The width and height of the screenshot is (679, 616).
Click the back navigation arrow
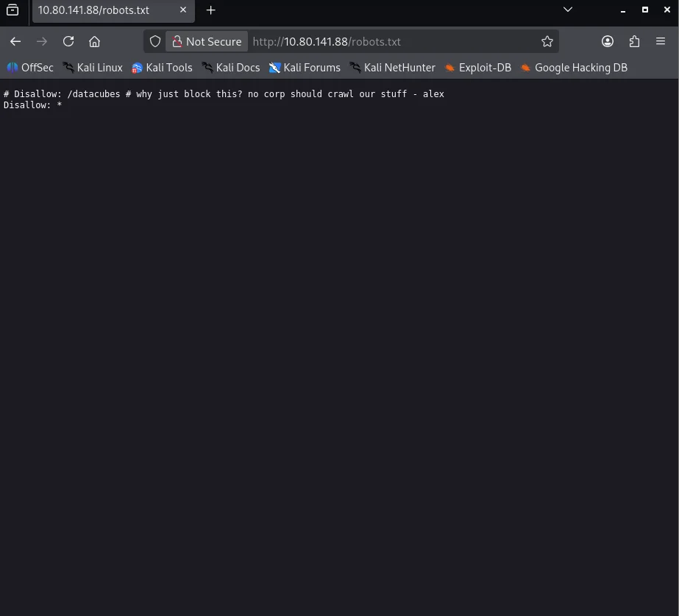pyautogui.click(x=15, y=41)
